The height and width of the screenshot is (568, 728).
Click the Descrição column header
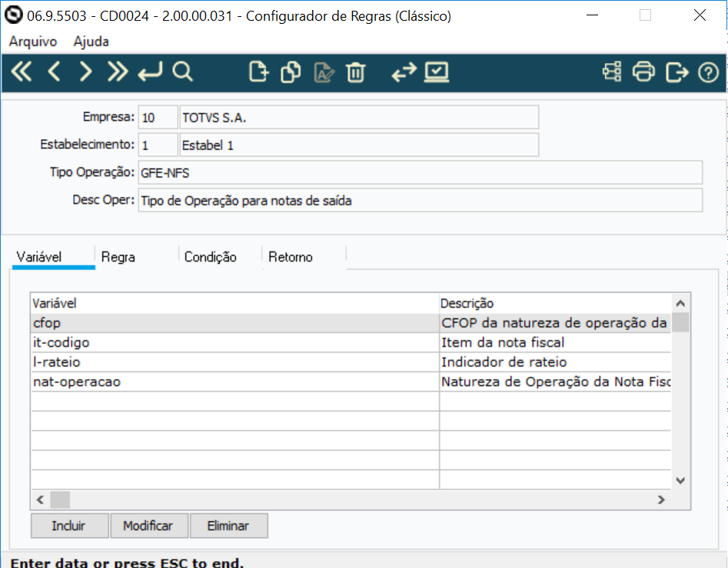click(555, 304)
